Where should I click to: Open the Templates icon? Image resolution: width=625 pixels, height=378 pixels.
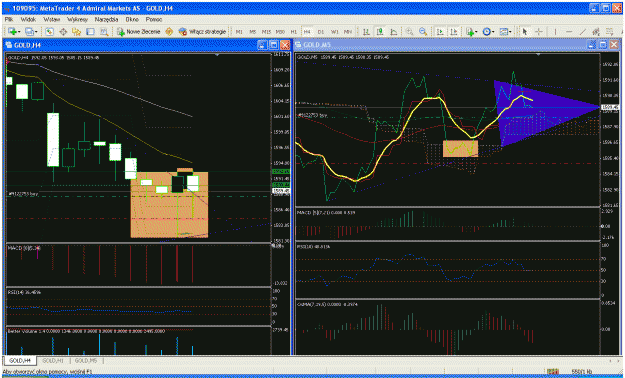[x=503, y=32]
